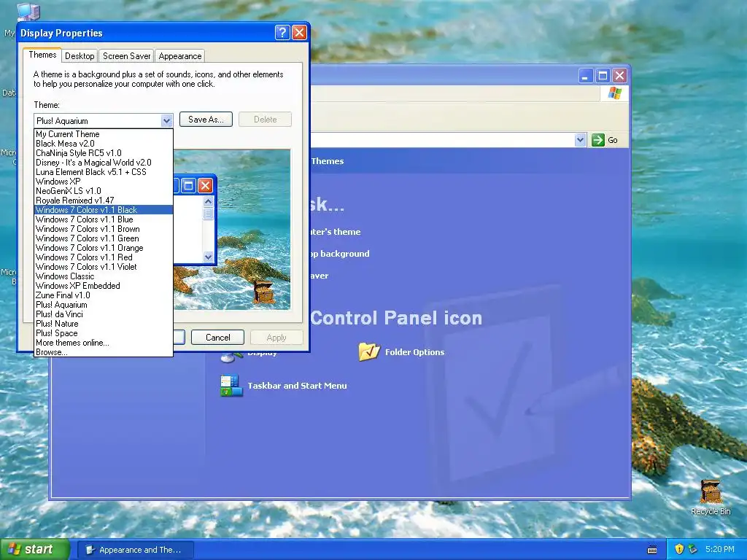Pick ChaNinja Style RC5 v1.0 theme

click(104, 153)
